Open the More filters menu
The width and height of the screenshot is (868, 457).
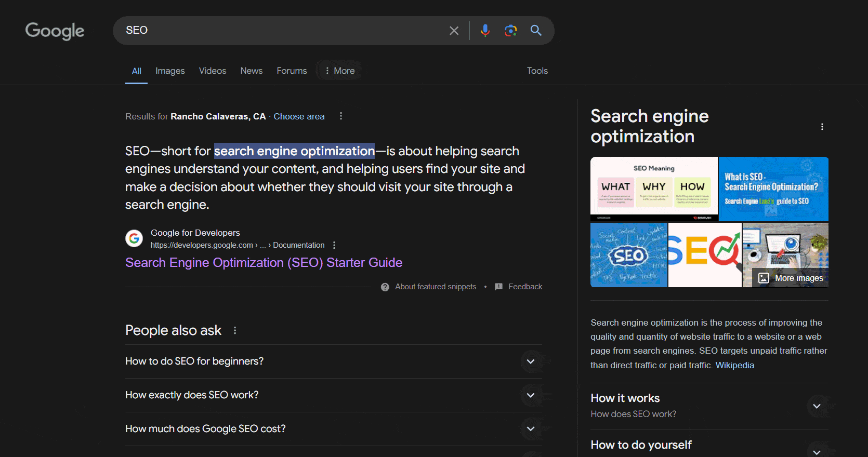(x=339, y=71)
